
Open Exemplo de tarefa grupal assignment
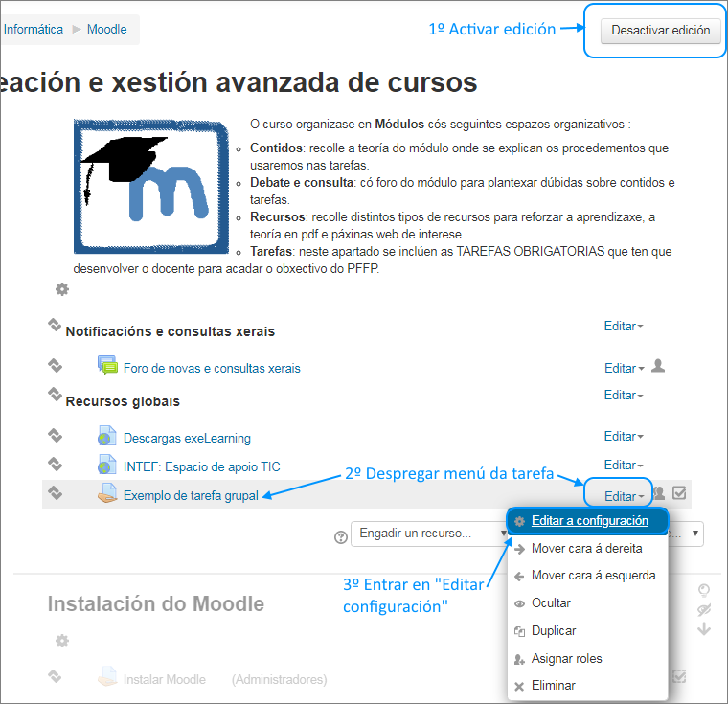(191, 495)
